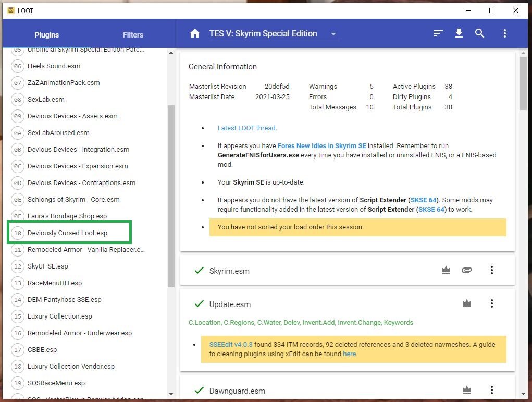Switch to the Filters tab
The image size is (532, 402).
[133, 34]
